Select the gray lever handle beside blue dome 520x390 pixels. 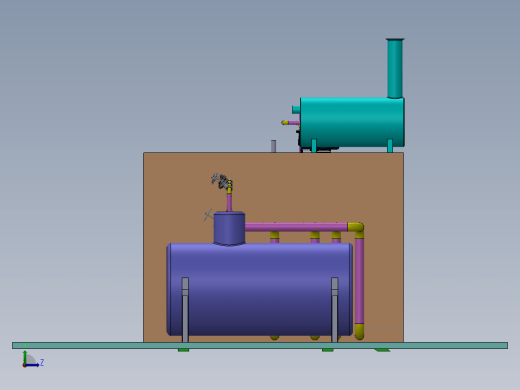(x=208, y=215)
